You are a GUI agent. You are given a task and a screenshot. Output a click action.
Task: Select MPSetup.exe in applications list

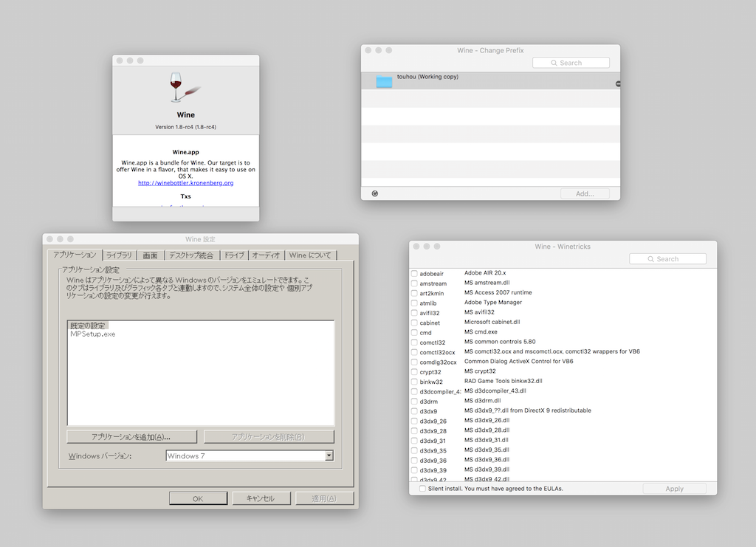click(93, 334)
